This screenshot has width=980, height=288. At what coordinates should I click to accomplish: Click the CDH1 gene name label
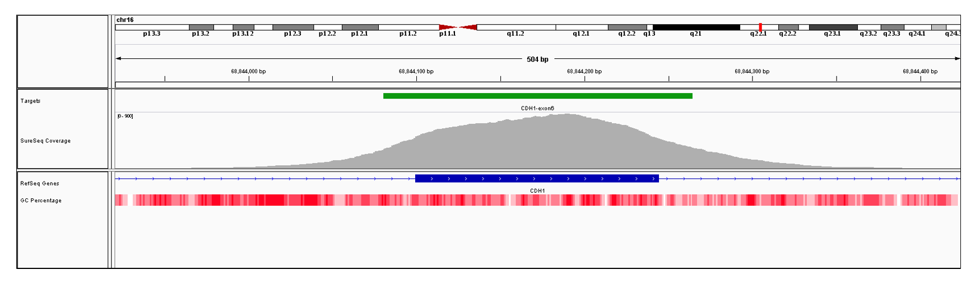[537, 191]
